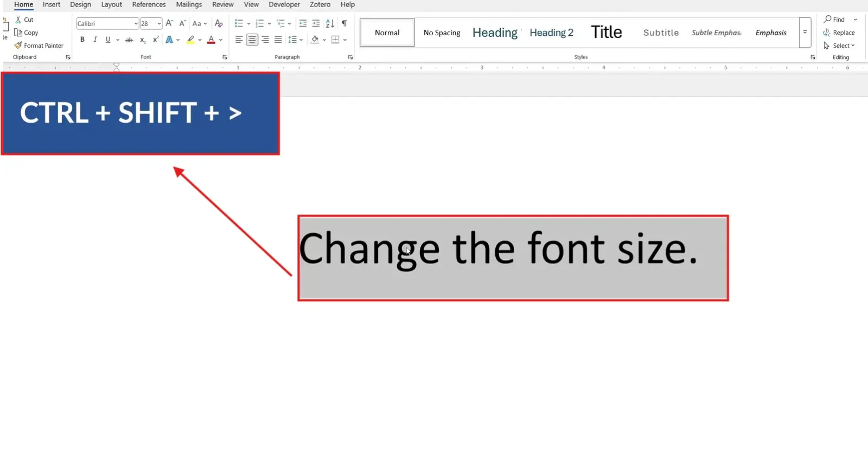
Task: Open the Paragraph dialog launcher
Action: point(350,57)
